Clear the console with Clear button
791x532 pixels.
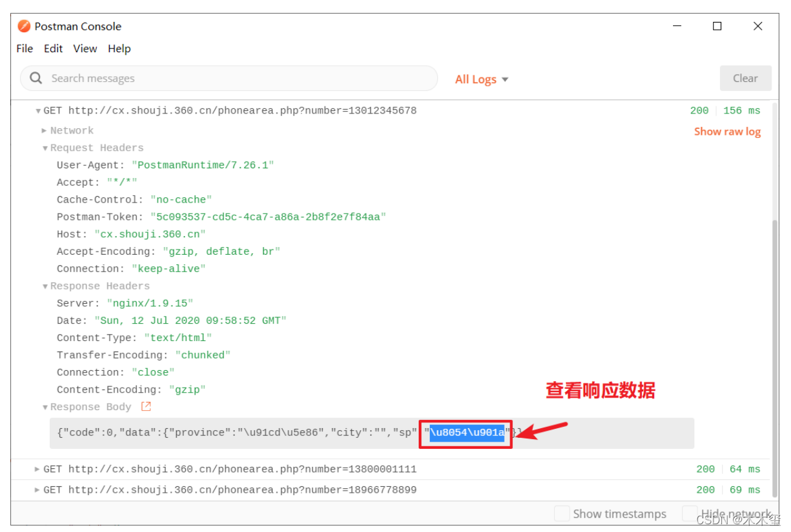pos(745,78)
